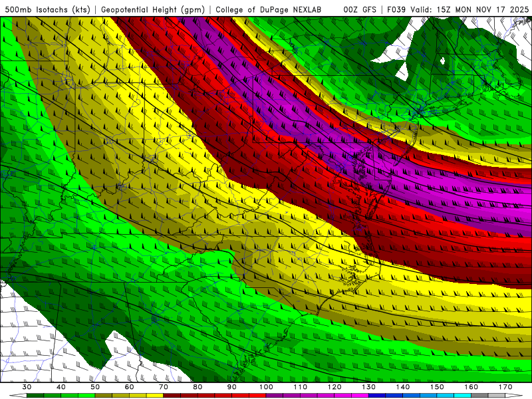Image resolution: width=532 pixels, height=399 pixels.
Task: Click the 100 label on the color scale
Action: [266, 387]
